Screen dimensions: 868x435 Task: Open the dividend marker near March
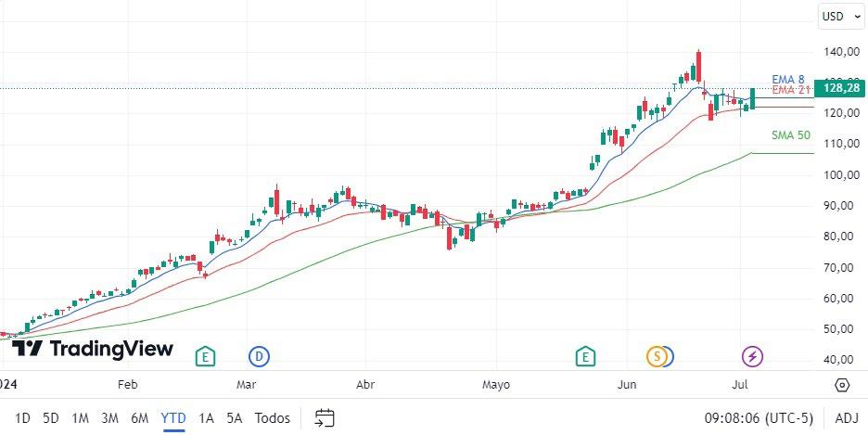[x=258, y=356]
